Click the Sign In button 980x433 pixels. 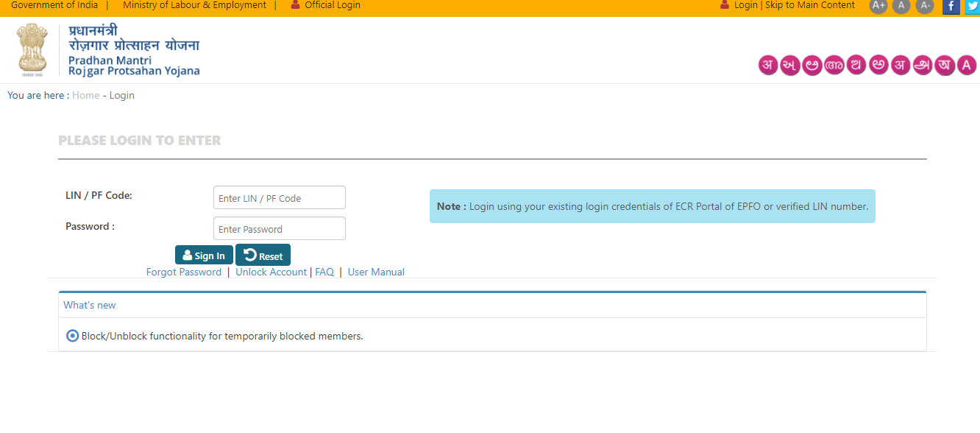(x=204, y=255)
